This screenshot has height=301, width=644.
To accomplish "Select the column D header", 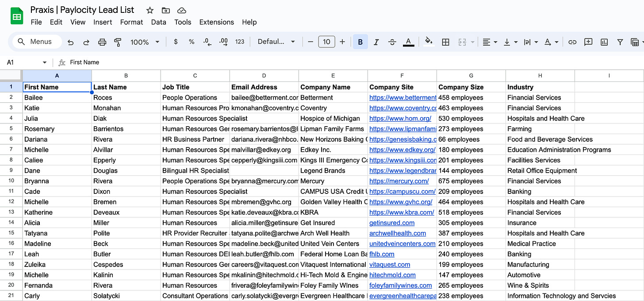I will click(x=264, y=76).
